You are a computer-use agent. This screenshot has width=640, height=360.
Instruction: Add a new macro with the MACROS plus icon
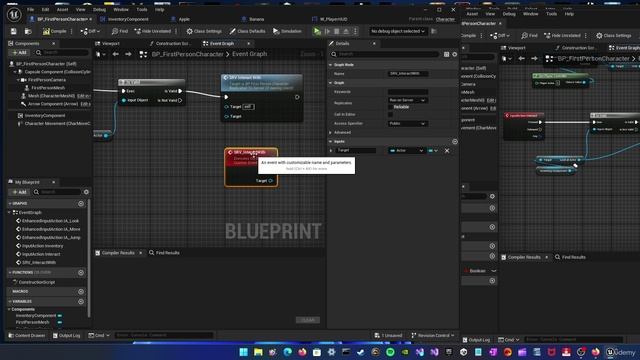click(81, 291)
